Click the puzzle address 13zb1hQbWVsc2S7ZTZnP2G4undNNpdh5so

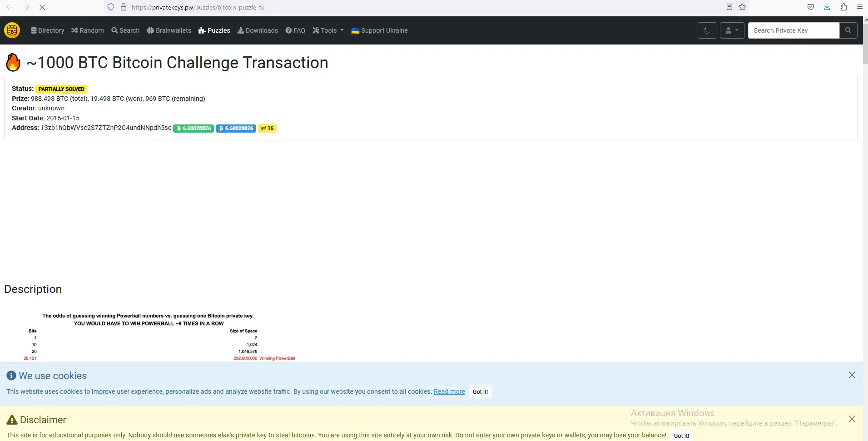coord(106,128)
